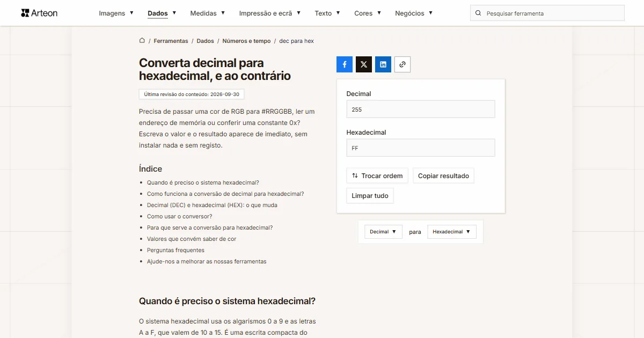The image size is (644, 338).
Task: Copy page link with chain icon
Action: coord(402,64)
